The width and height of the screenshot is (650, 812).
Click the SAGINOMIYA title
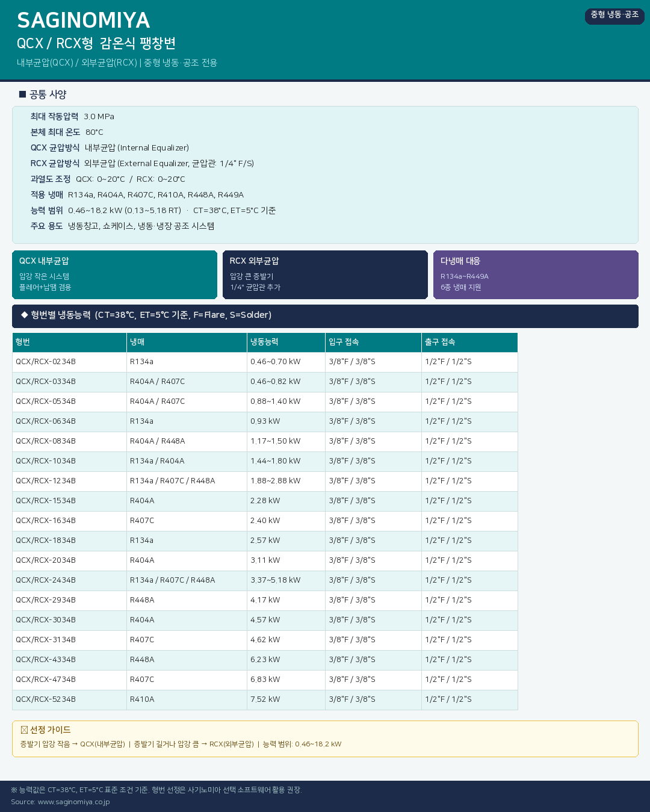83,20
